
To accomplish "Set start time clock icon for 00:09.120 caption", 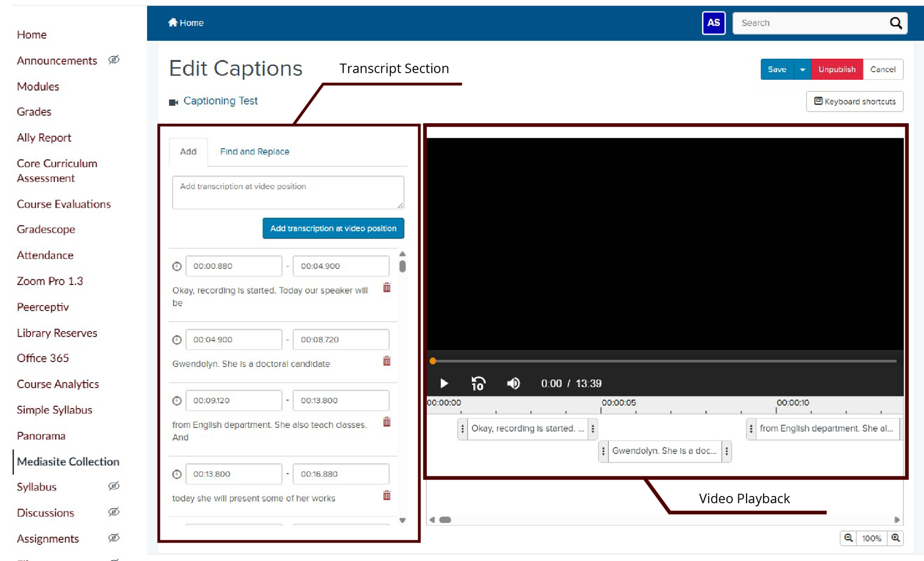I will click(177, 401).
